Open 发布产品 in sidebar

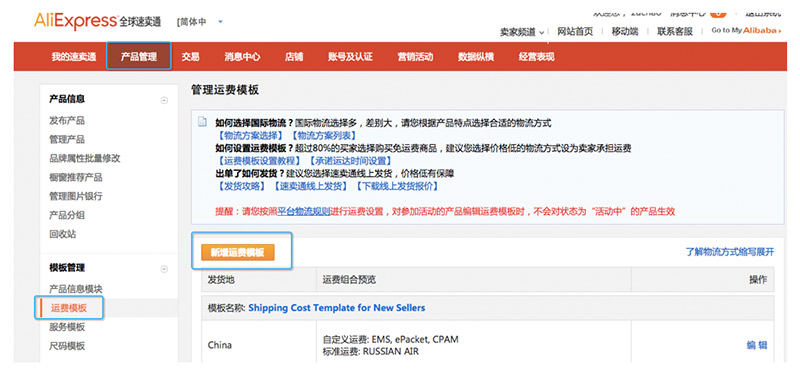(67, 120)
